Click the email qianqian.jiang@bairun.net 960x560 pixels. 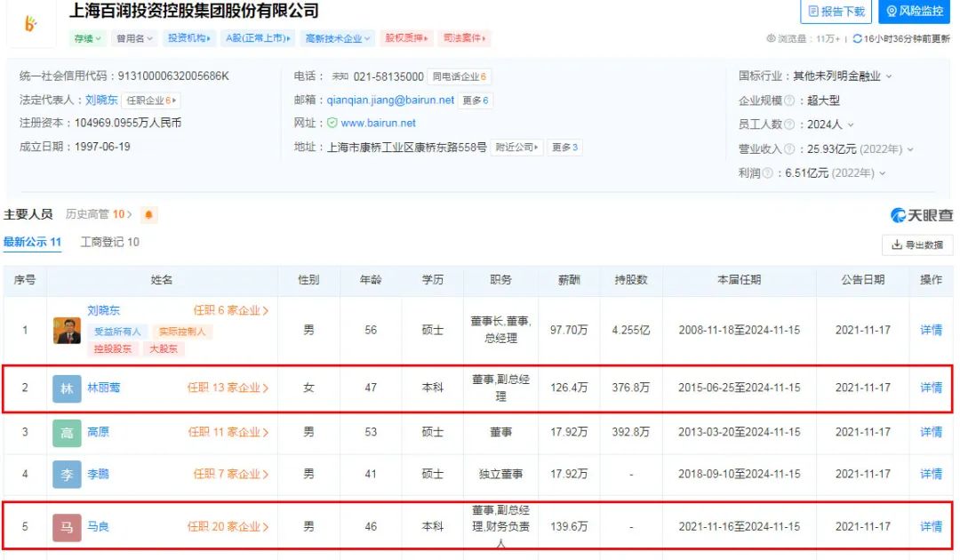pos(390,100)
